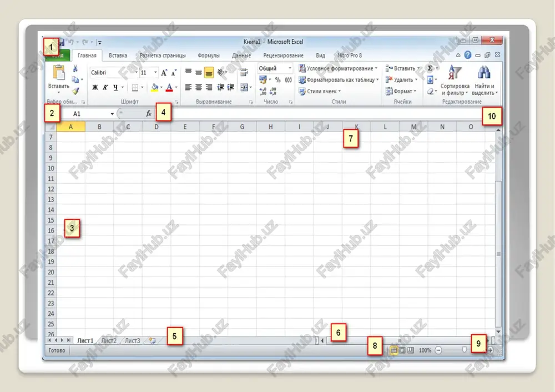Image resolution: width=555 pixels, height=392 pixels.
Task: Open the Главная ribbon tab
Action: pyautogui.click(x=87, y=55)
